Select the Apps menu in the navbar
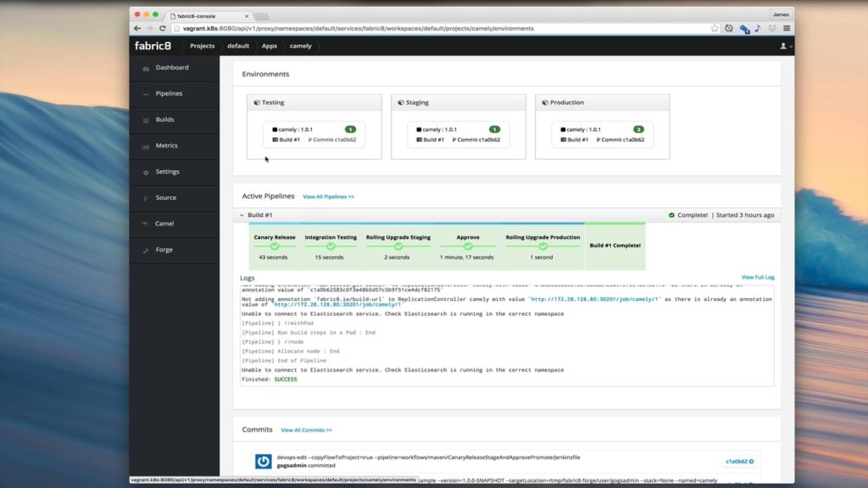 click(x=270, y=46)
